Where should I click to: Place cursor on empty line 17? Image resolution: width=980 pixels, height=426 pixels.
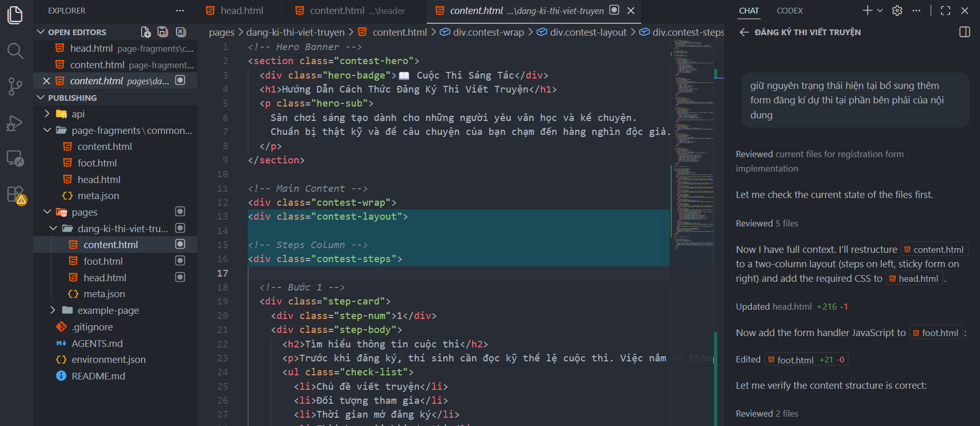pyautogui.click(x=458, y=273)
